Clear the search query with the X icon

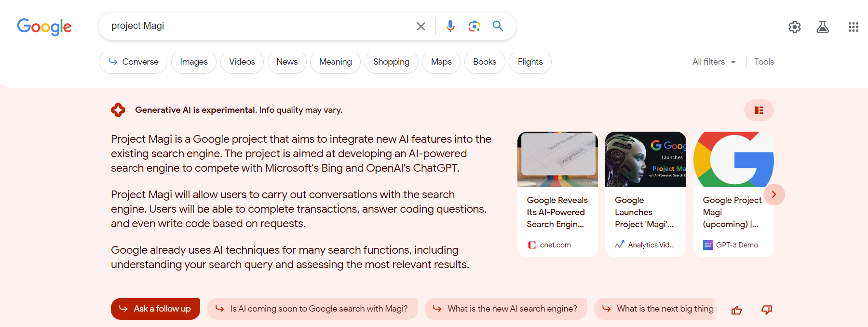(421, 26)
